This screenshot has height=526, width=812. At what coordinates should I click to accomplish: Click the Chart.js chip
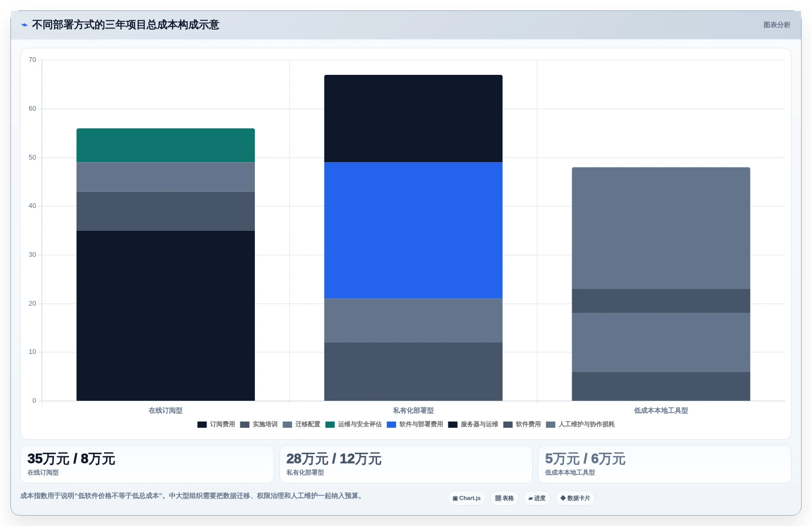coord(467,498)
